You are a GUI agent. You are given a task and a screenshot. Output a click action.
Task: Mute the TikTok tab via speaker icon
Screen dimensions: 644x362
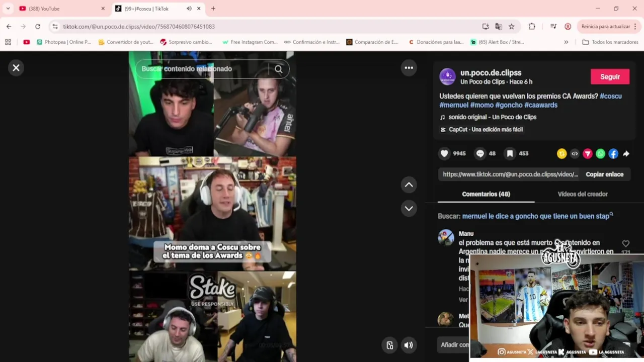click(x=189, y=9)
